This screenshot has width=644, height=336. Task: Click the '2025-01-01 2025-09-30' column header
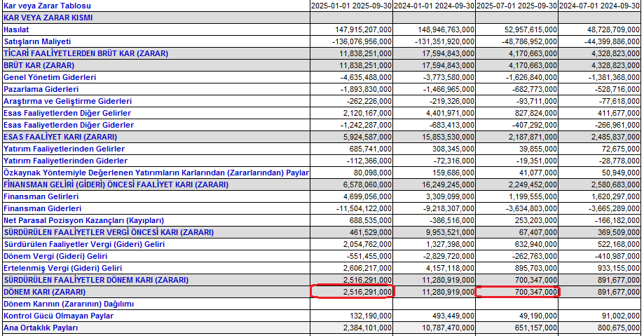pyautogui.click(x=352, y=6)
